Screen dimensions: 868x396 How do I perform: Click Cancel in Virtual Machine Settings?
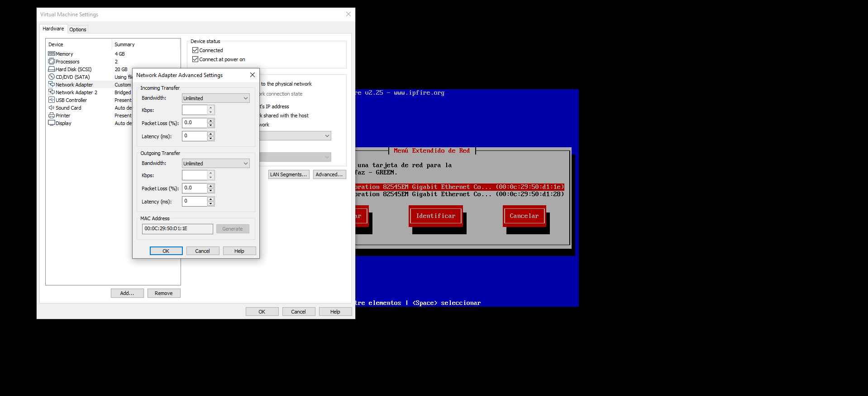pos(299,312)
